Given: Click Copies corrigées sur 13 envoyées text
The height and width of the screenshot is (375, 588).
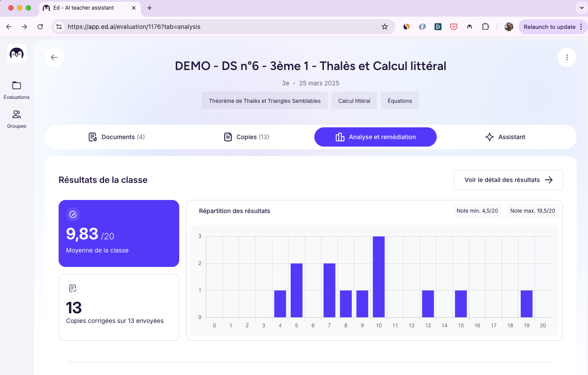Looking at the screenshot, I should coord(115,321).
